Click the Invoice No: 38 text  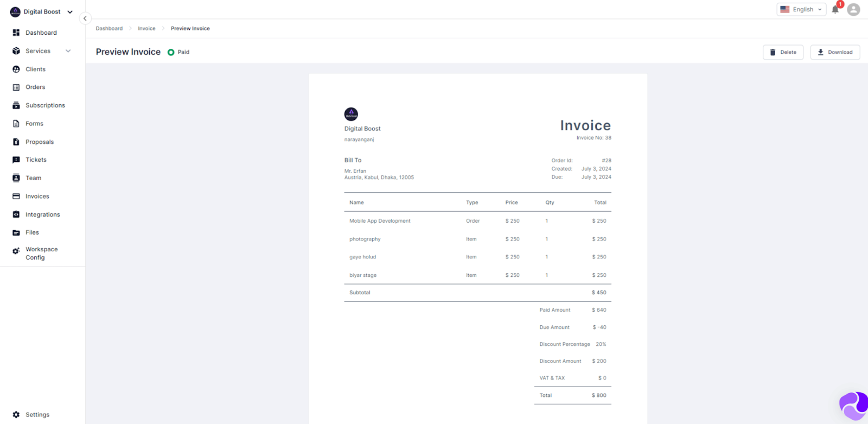point(593,138)
